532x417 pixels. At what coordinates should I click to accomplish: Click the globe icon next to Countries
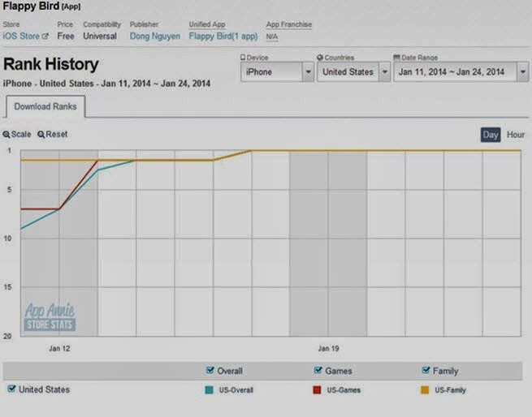point(320,58)
